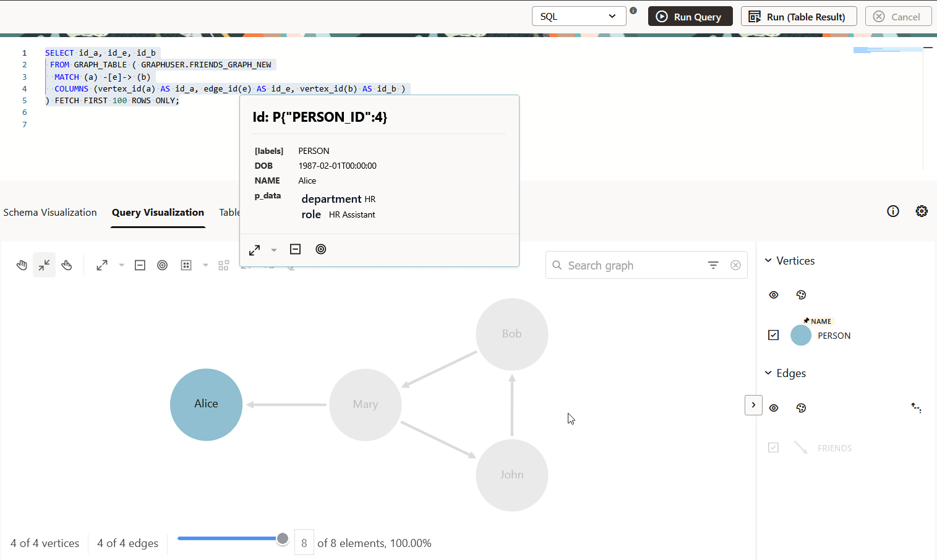
Task: Click the John vertex node
Action: coord(511,475)
